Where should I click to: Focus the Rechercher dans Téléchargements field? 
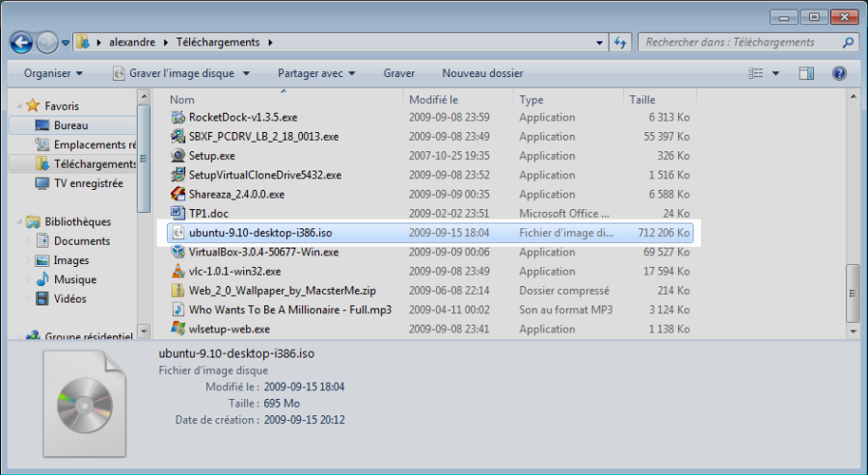[747, 42]
